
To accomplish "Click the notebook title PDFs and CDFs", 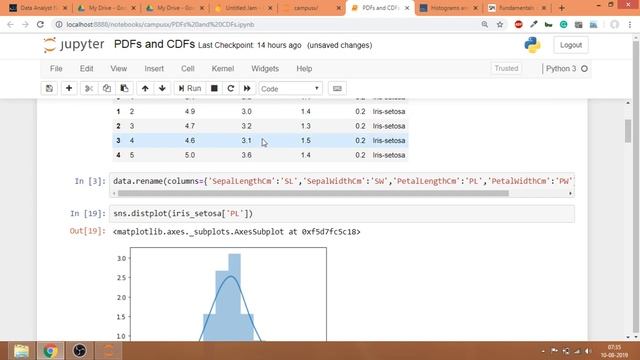I will pyautogui.click(x=154, y=44).
